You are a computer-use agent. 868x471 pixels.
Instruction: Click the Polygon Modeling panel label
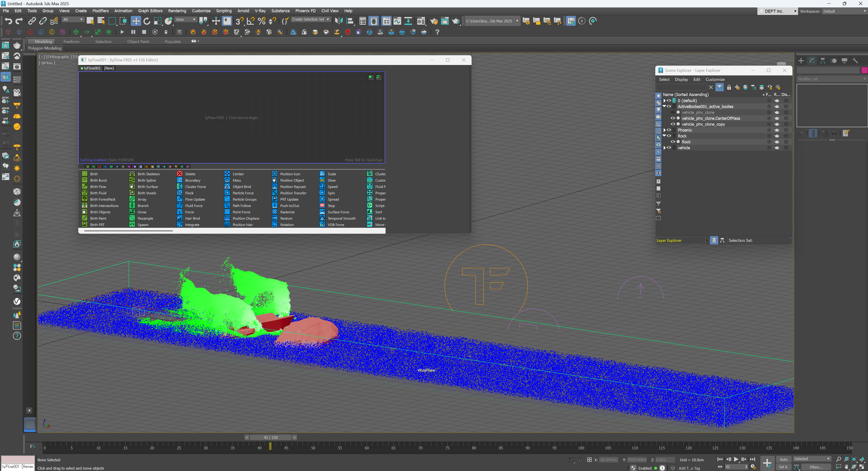[45, 48]
